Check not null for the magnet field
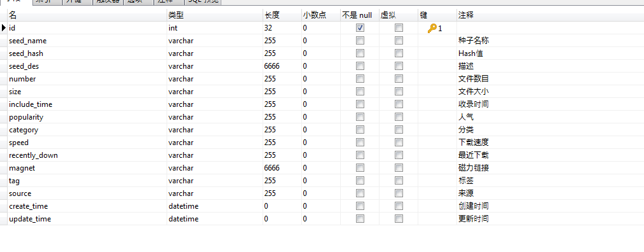 [360, 168]
